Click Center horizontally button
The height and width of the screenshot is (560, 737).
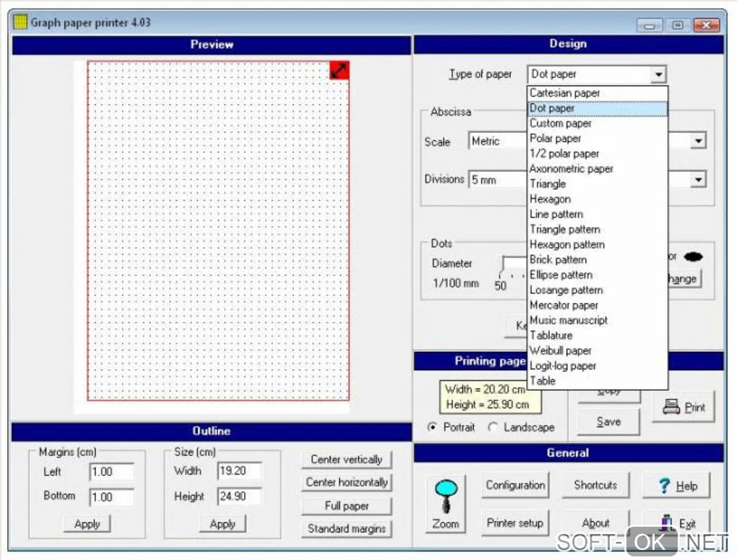(x=346, y=483)
